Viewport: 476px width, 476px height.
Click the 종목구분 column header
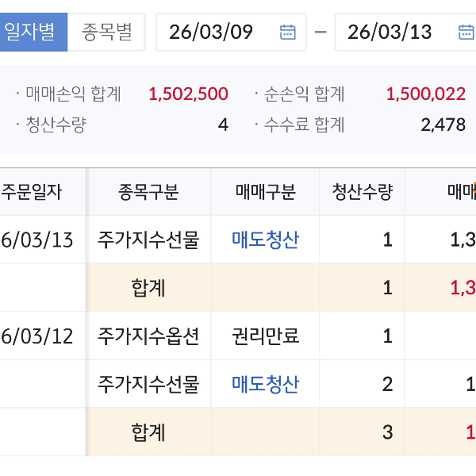(148, 191)
